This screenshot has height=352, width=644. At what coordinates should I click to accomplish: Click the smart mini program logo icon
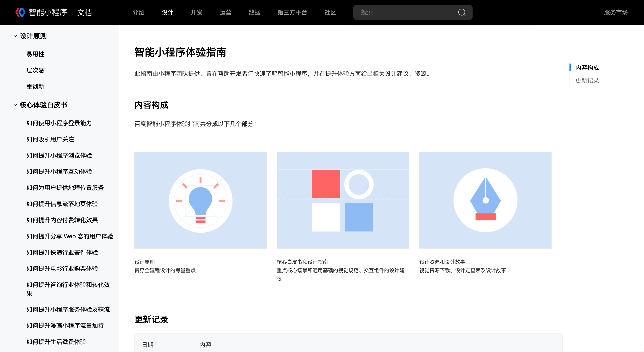pos(20,12)
